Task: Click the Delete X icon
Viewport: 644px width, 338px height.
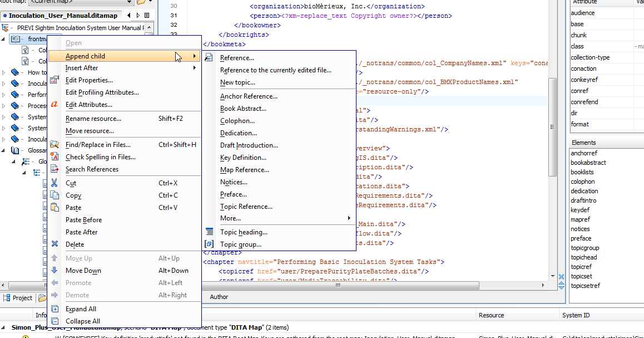Action: 54,244
